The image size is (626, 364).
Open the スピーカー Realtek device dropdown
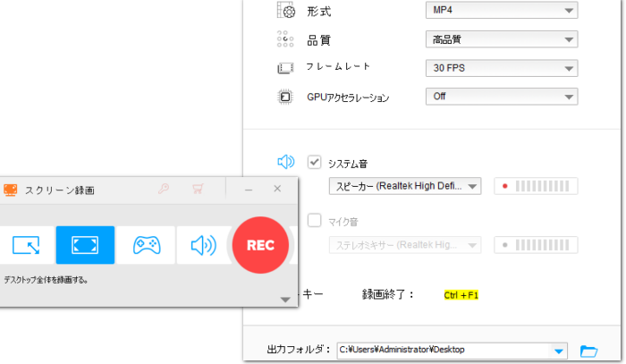407,186
